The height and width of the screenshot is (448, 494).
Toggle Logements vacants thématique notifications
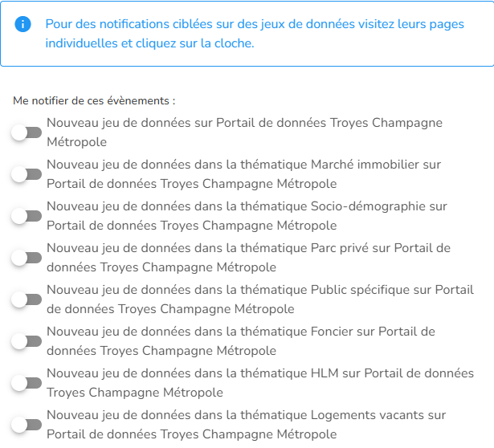coord(27,425)
